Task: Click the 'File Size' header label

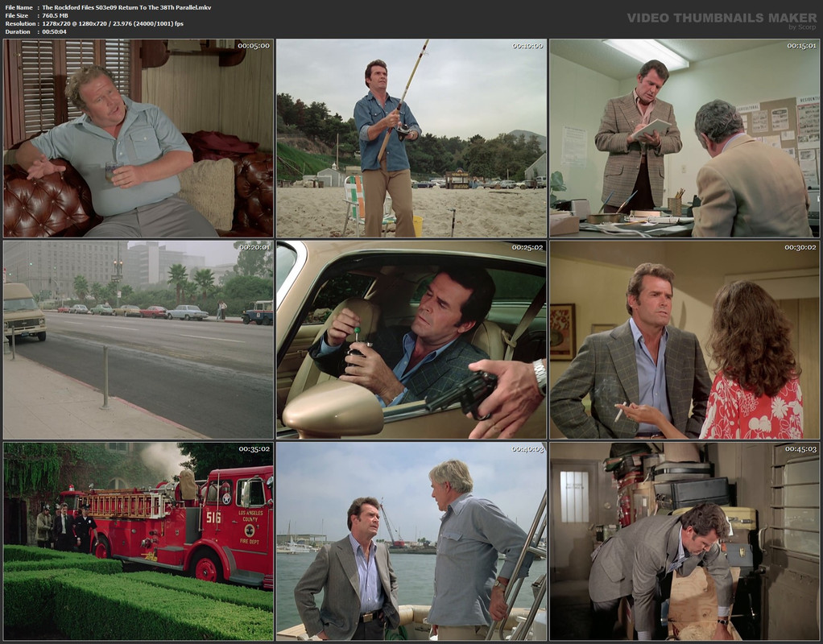Action: 17,15
